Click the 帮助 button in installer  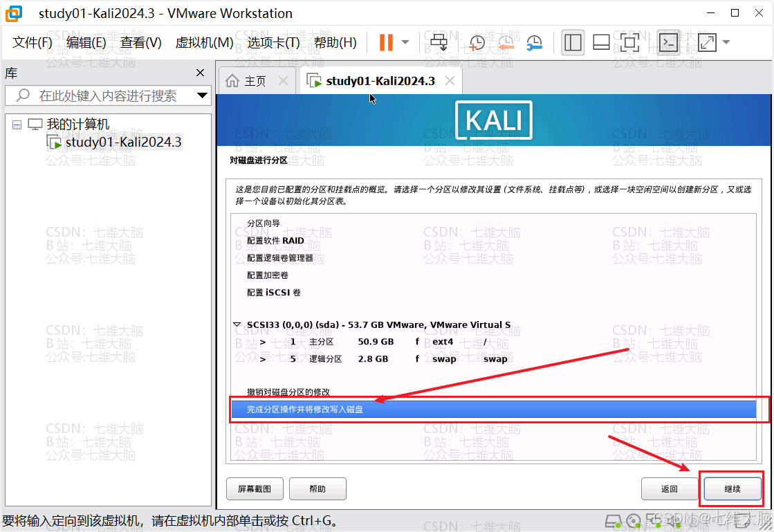click(317, 488)
